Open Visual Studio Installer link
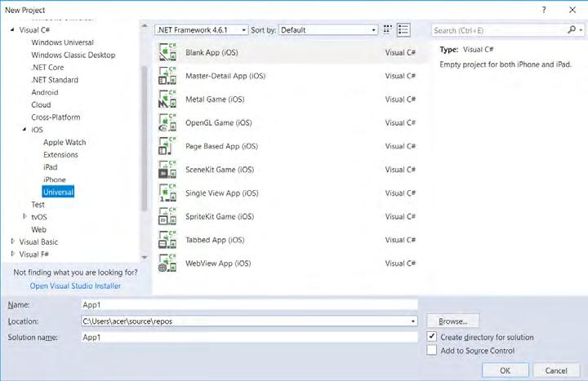This screenshot has width=588, height=381. tap(75, 286)
